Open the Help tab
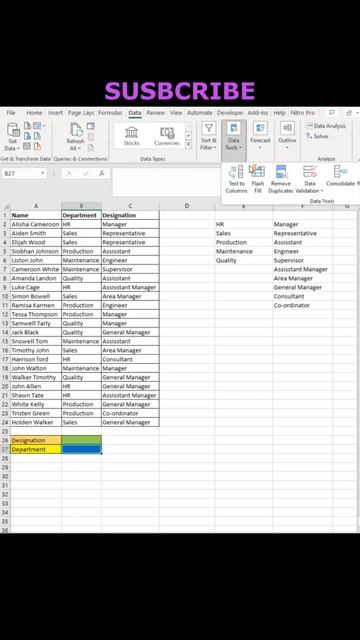Image resolution: width=360 pixels, height=640 pixels. pos(280,113)
